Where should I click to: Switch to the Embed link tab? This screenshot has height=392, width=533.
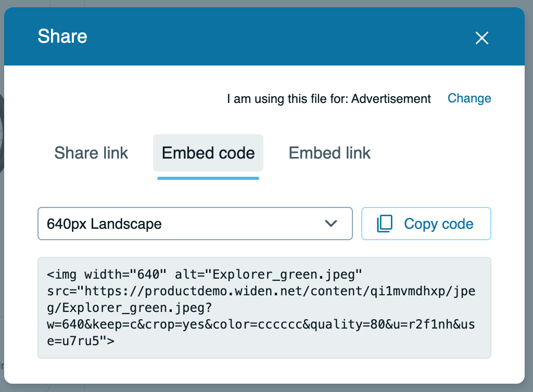click(329, 153)
